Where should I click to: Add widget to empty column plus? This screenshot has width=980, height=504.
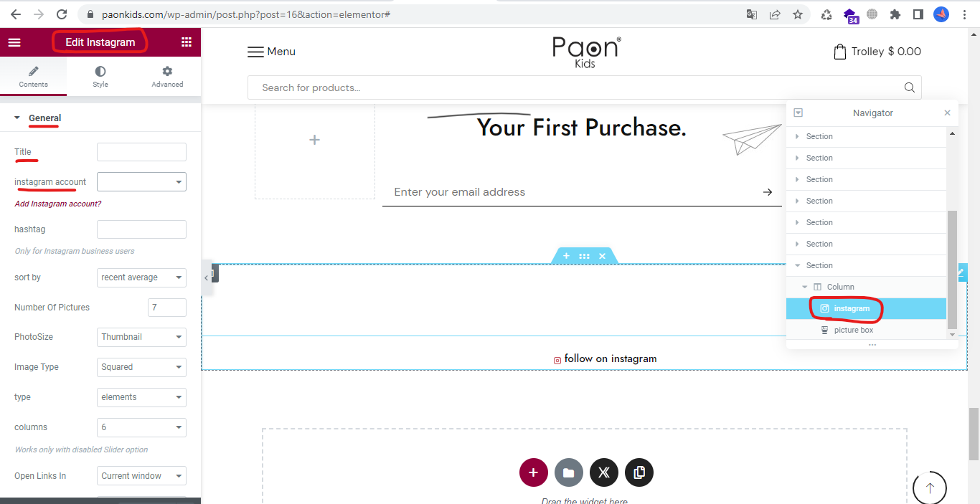point(314,140)
